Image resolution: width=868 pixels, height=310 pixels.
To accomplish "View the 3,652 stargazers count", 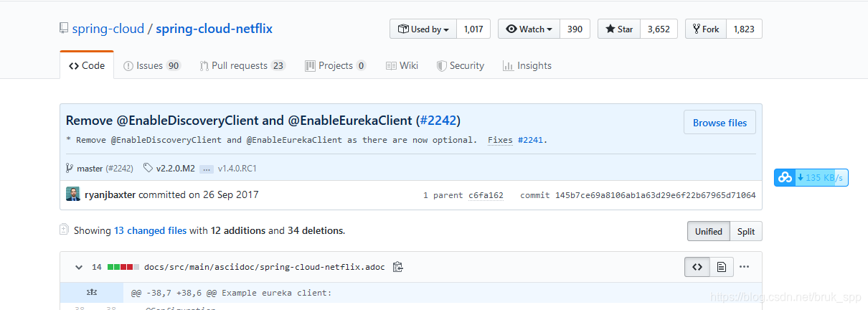I will pos(659,29).
